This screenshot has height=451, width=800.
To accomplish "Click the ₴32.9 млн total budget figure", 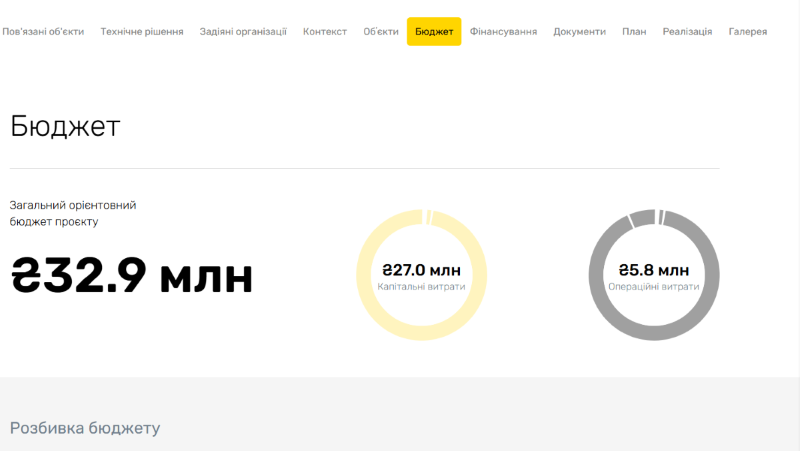I will point(132,275).
